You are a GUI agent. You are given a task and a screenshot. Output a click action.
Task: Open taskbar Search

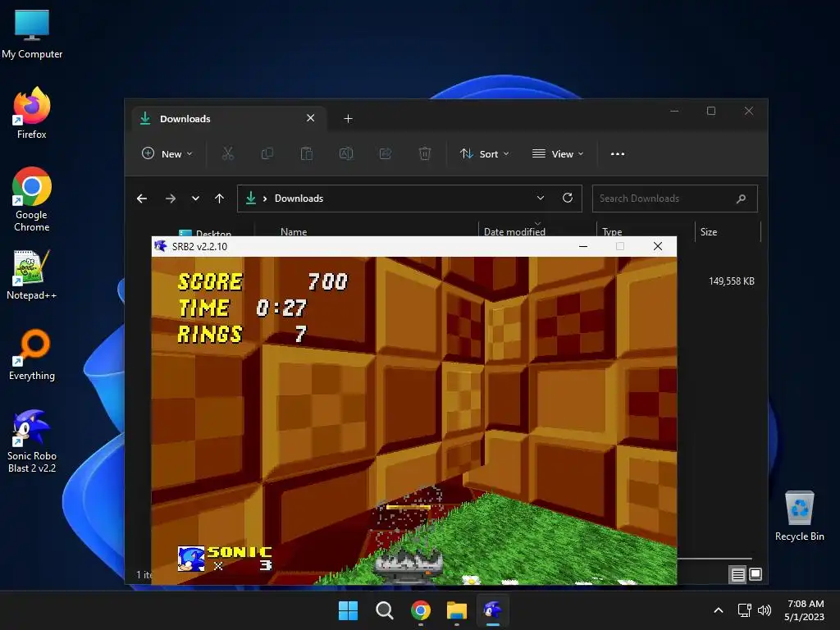click(x=384, y=610)
